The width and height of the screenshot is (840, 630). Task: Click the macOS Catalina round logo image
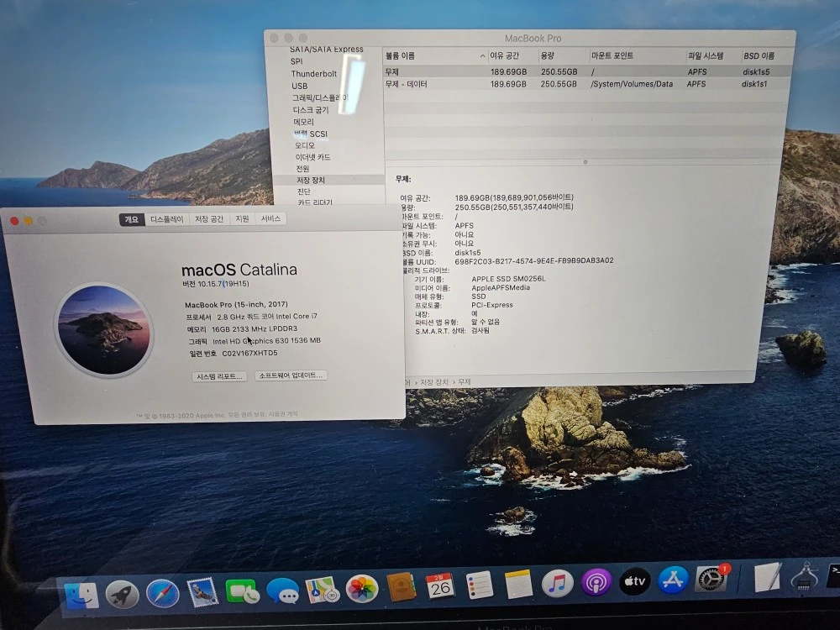pyautogui.click(x=102, y=330)
